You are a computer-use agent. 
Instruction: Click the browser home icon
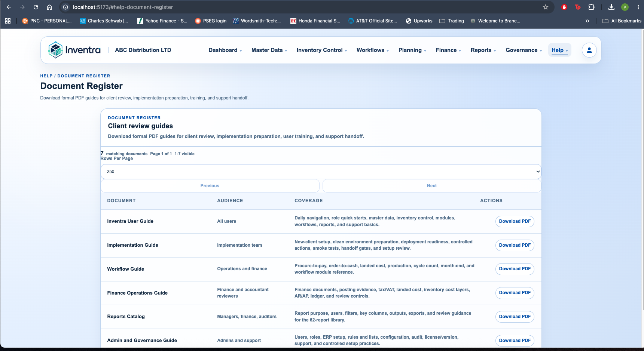point(49,7)
